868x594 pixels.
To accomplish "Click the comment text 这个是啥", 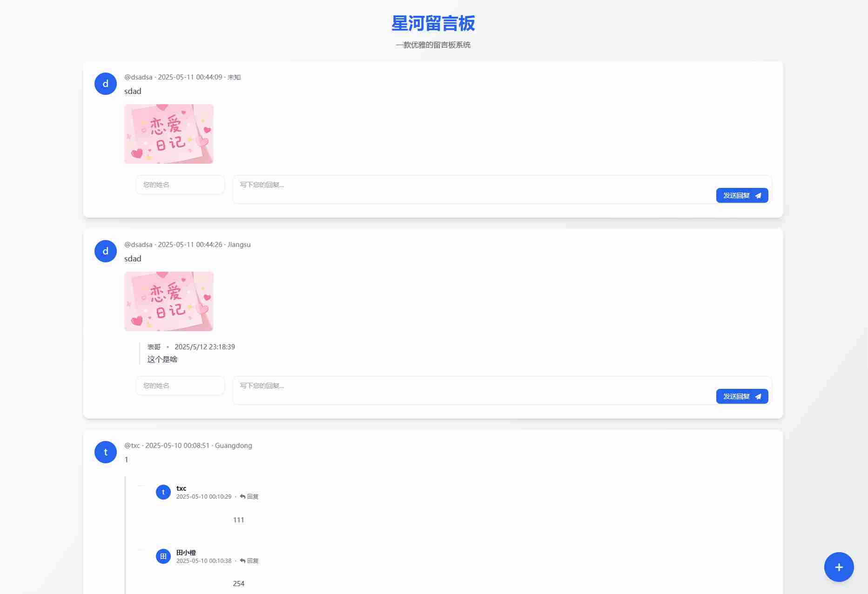I will coord(162,359).
